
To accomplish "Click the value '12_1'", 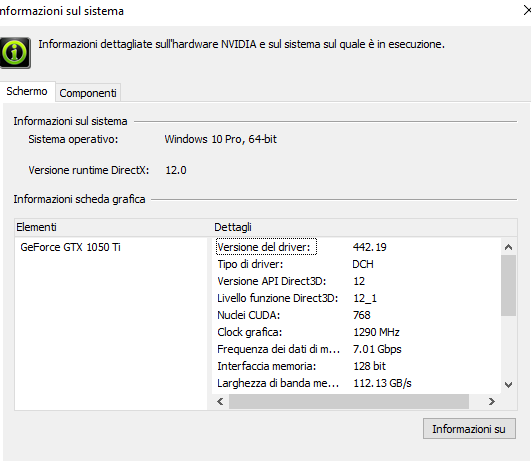I will [365, 298].
